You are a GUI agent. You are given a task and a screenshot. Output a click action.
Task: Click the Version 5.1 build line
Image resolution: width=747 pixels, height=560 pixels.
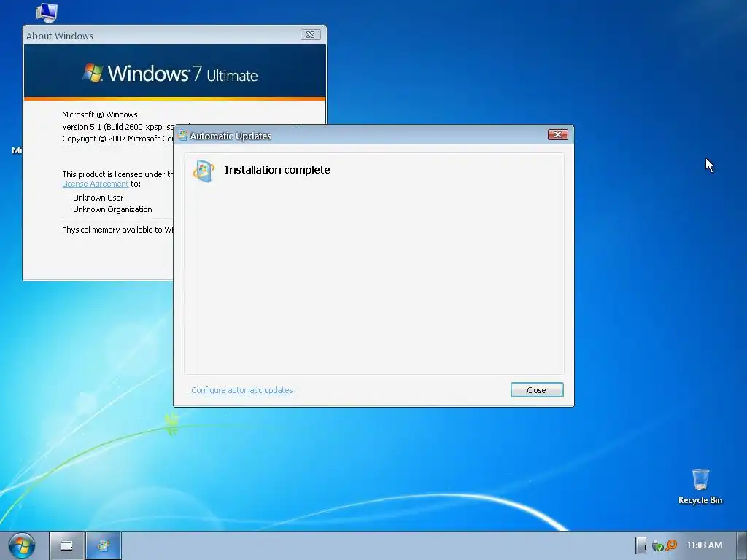(x=117, y=127)
